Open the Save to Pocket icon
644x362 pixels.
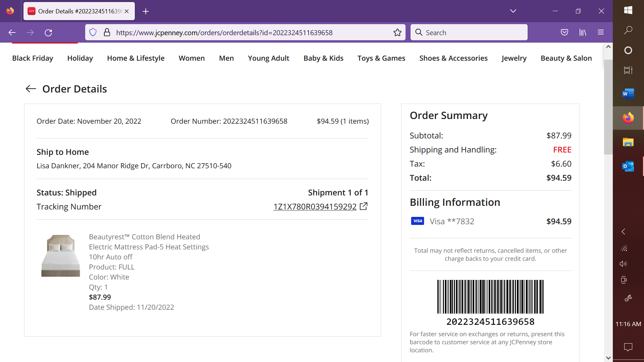click(565, 33)
